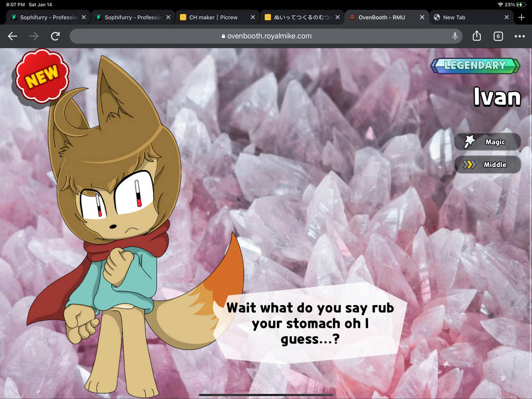The height and width of the screenshot is (399, 532).
Task: Reload the OvenBooth page
Action: 55,36
